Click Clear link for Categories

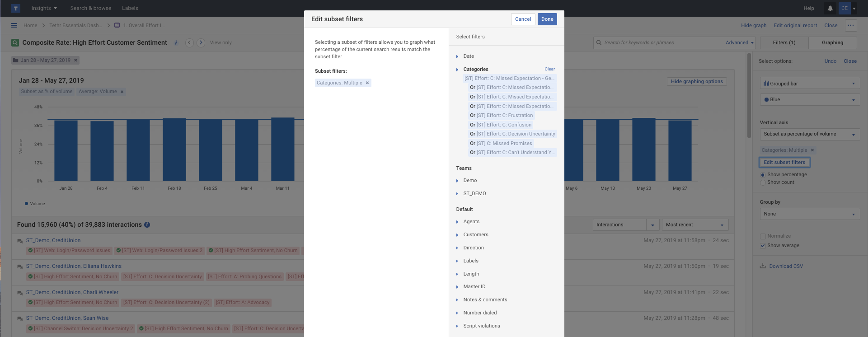(x=549, y=69)
